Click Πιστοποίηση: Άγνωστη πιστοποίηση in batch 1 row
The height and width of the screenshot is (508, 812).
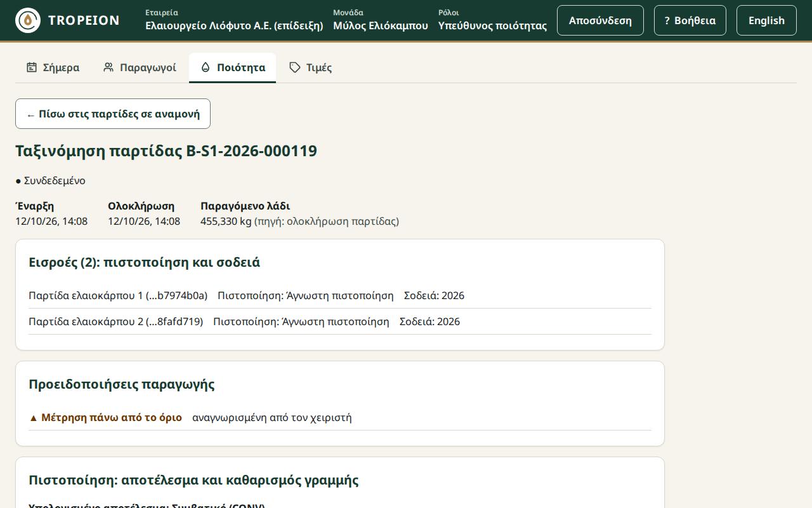(x=306, y=296)
